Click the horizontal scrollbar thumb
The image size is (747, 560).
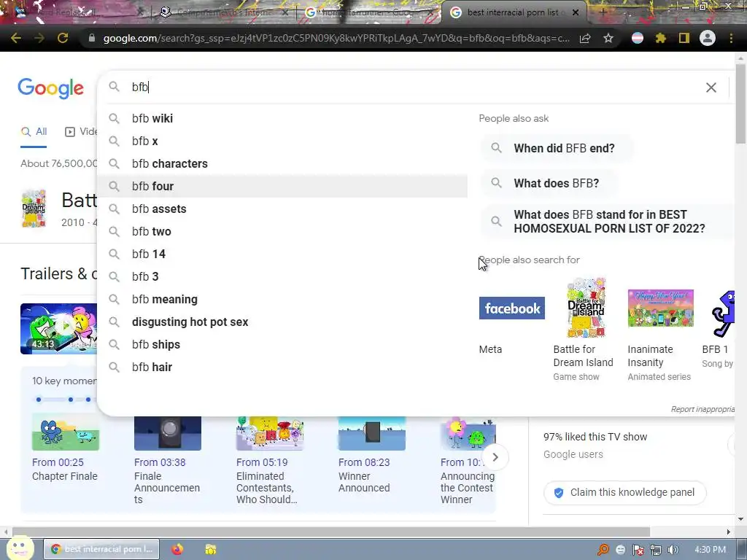(330, 532)
